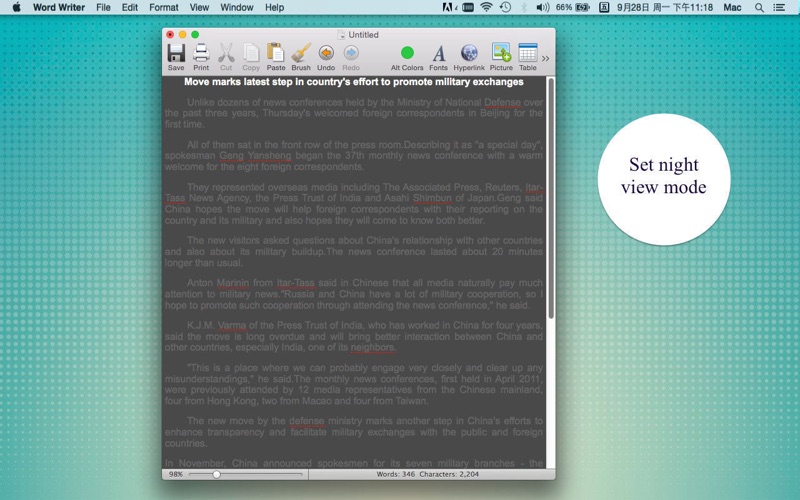The image size is (800, 500).
Task: Open Spotlight search magnifier
Action: click(x=759, y=8)
